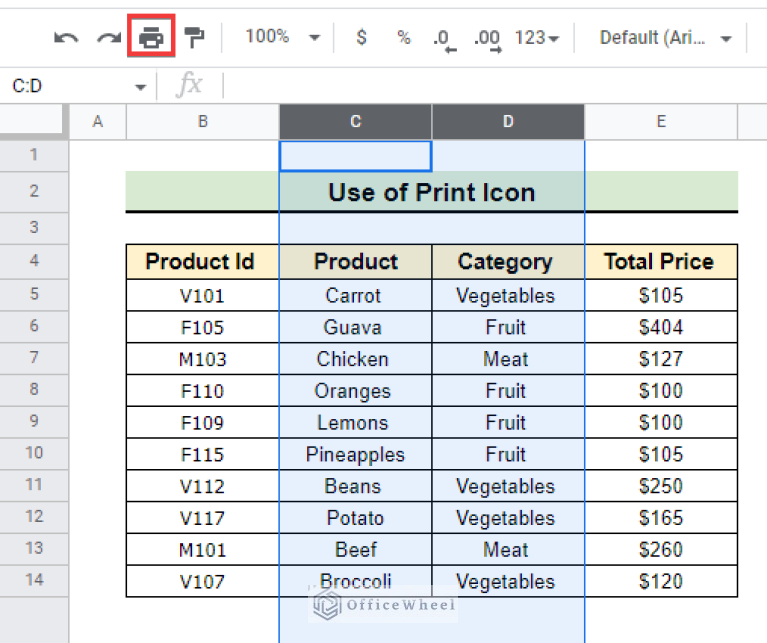Open the 123 number format dropdown

[x=537, y=38]
